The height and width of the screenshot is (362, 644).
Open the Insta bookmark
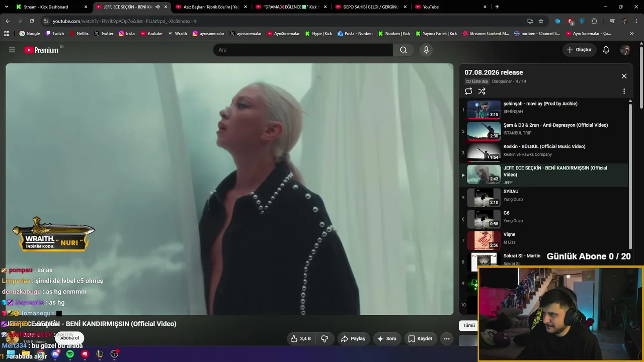click(127, 34)
